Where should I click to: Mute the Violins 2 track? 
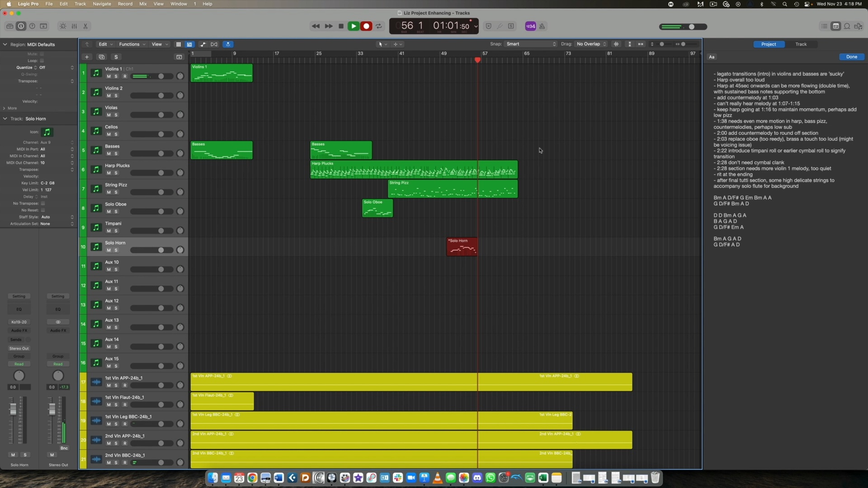click(x=108, y=96)
